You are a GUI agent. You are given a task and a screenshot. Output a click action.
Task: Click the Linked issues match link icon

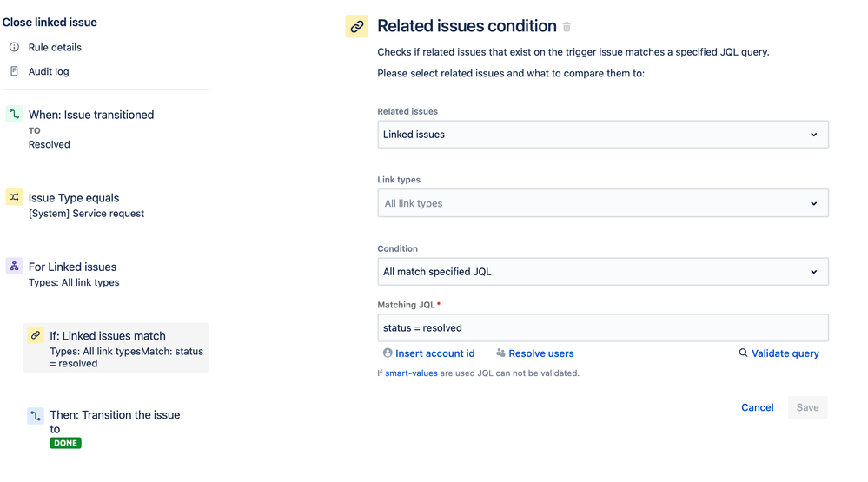36,335
